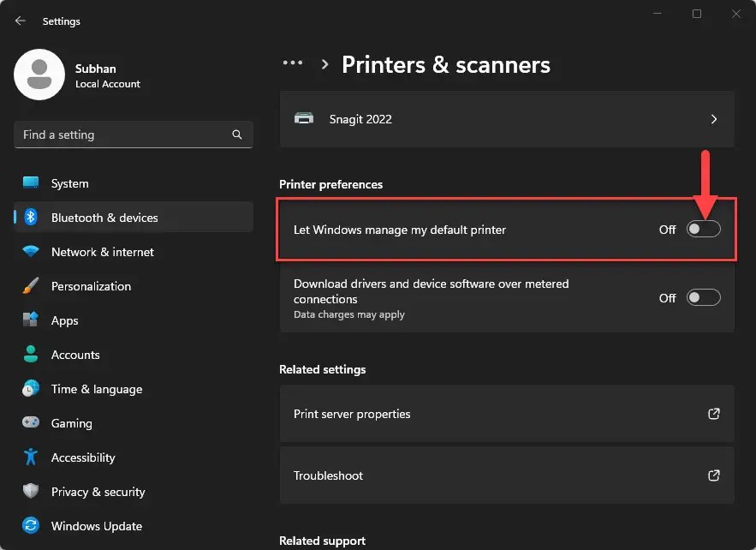
Task: Open Printers & scanners breadcrumb chevron
Action: tap(324, 63)
